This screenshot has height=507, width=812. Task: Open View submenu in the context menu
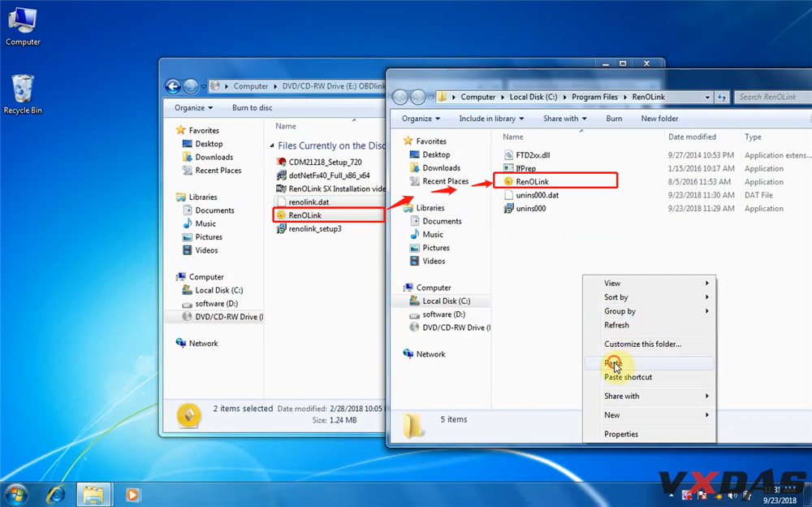(650, 283)
